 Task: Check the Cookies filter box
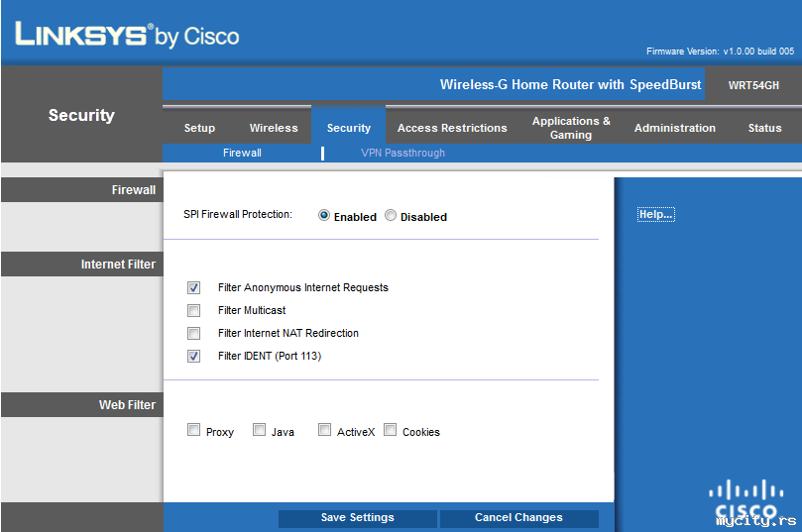tap(391, 431)
